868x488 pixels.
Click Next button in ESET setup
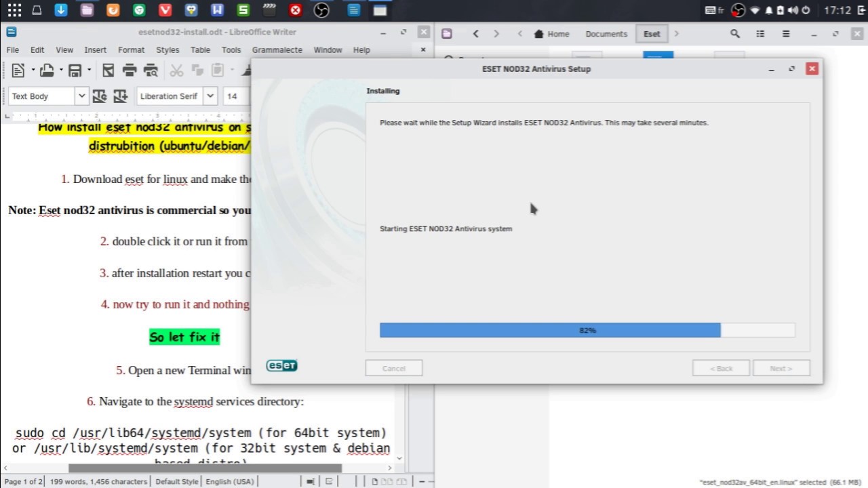[x=781, y=368]
